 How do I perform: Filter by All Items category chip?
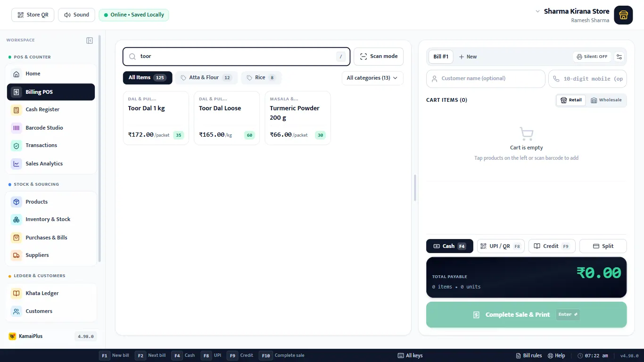pos(148,78)
